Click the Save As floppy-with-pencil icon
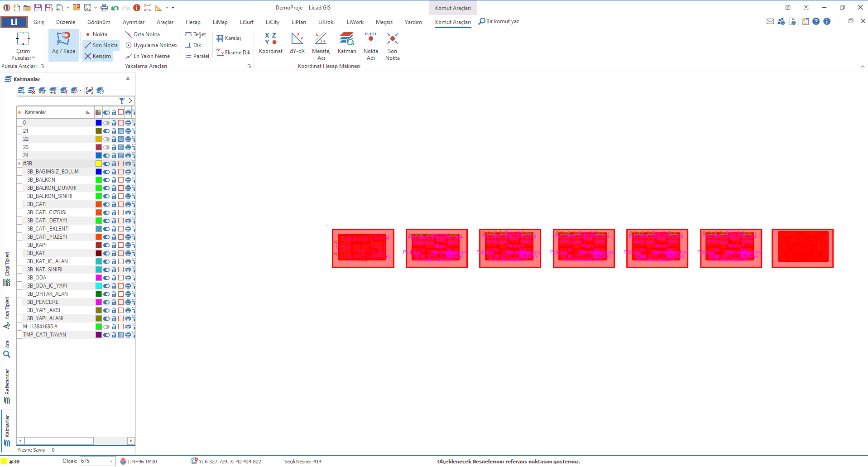The height and width of the screenshot is (467, 868). point(49,8)
